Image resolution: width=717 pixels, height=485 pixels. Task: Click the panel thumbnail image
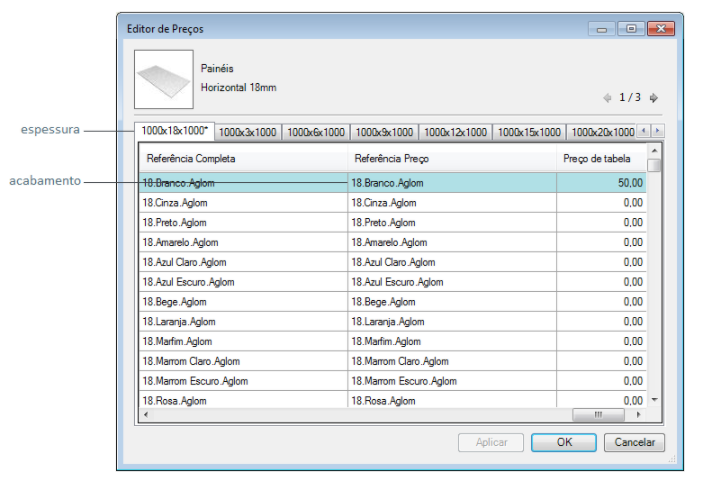[x=164, y=79]
